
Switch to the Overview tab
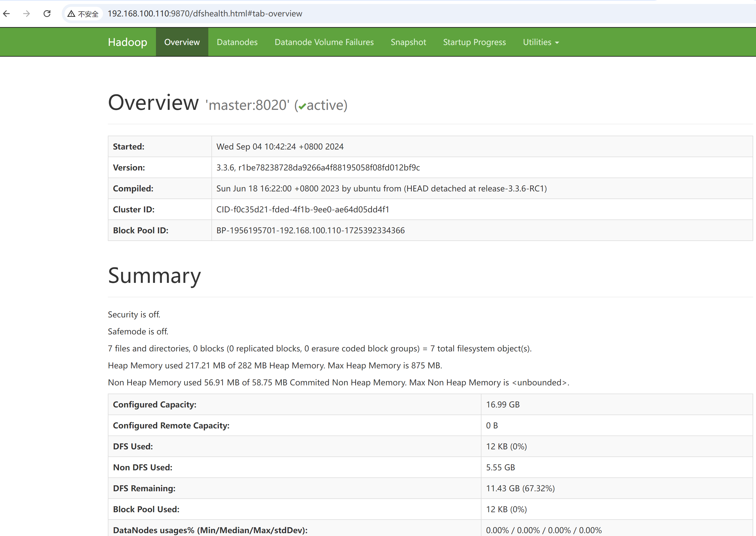coord(182,42)
